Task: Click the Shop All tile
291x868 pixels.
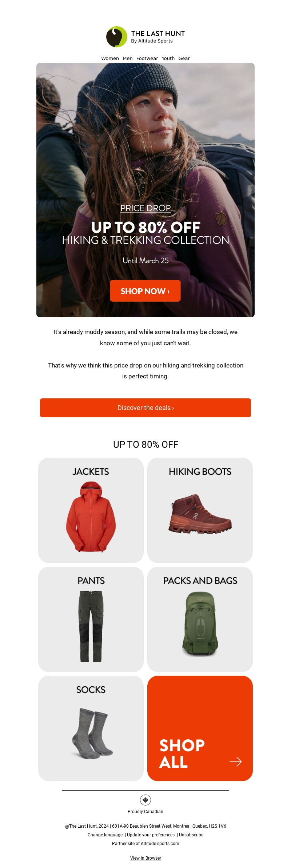Action: [200, 728]
